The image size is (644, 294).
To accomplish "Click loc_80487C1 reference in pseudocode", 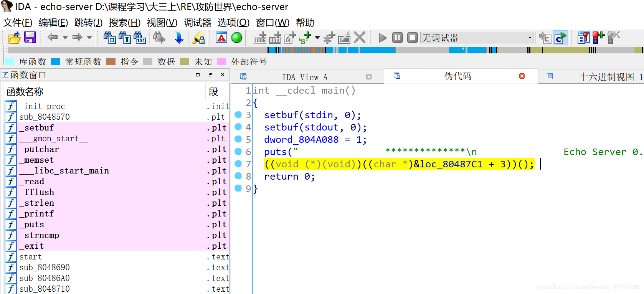I will coord(451,164).
